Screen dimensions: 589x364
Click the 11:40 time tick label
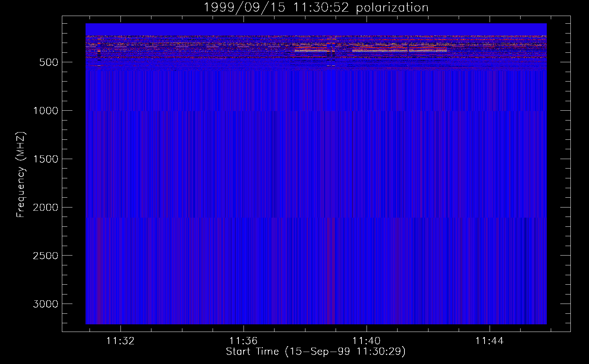click(366, 341)
